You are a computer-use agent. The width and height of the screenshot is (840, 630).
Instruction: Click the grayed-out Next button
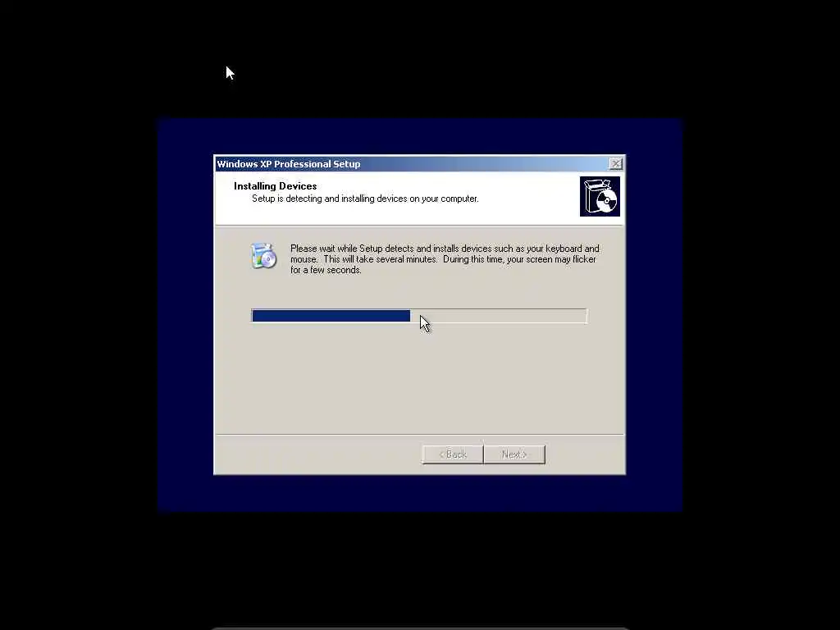coord(514,454)
